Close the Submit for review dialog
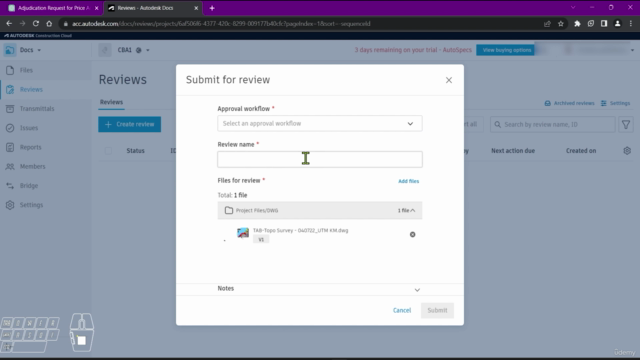 coord(449,80)
